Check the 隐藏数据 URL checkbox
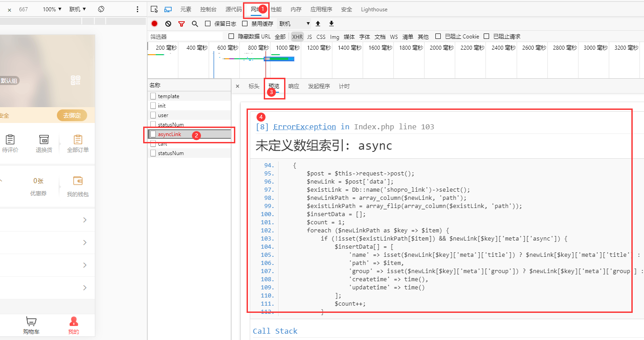The height and width of the screenshot is (340, 644). pyautogui.click(x=231, y=36)
